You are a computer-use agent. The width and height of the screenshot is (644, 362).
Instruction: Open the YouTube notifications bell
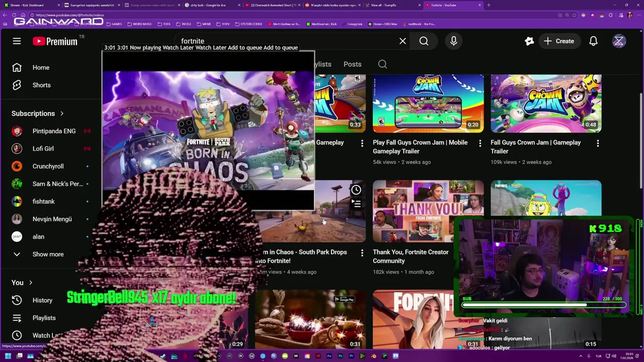tap(594, 41)
